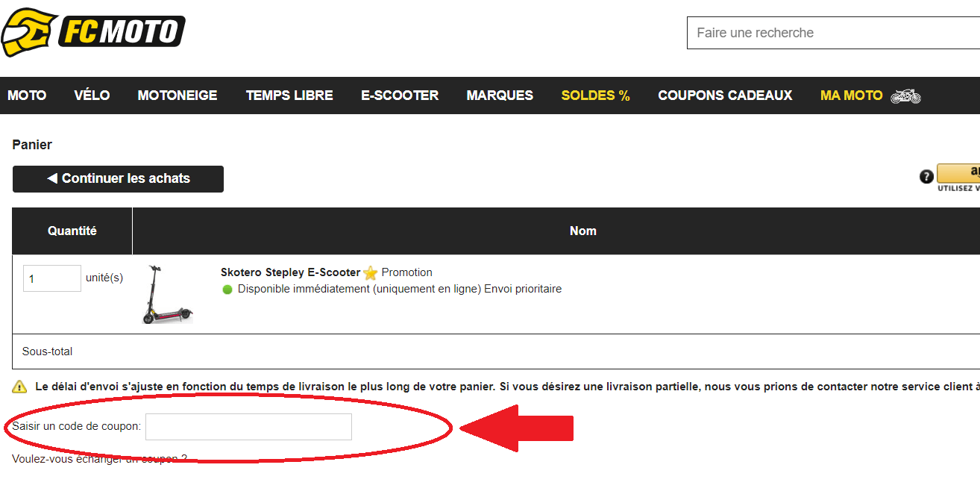980x500 pixels.
Task: Click the shipping delay notice text
Action: pos(507,387)
